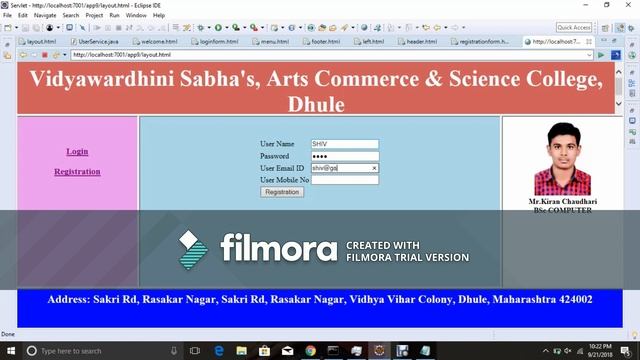
Task: Switch to menu.html editor tab
Action: point(271,42)
